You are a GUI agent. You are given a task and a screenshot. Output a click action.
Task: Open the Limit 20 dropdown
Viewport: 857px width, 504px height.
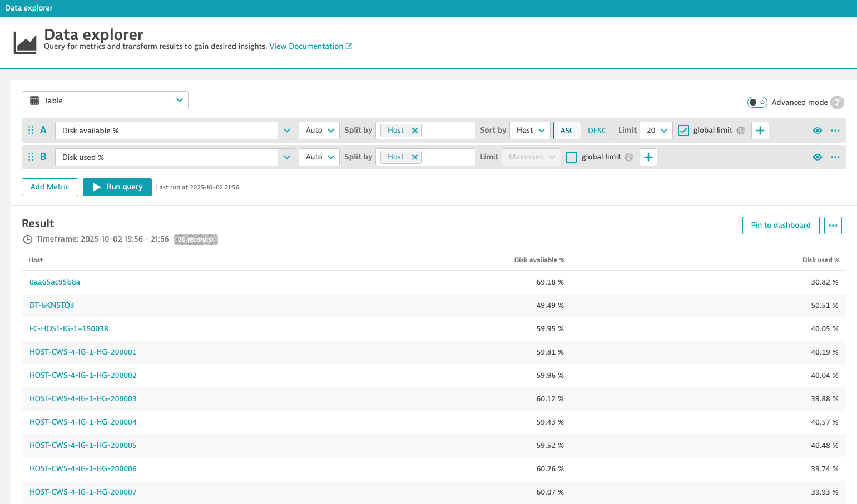pos(656,131)
